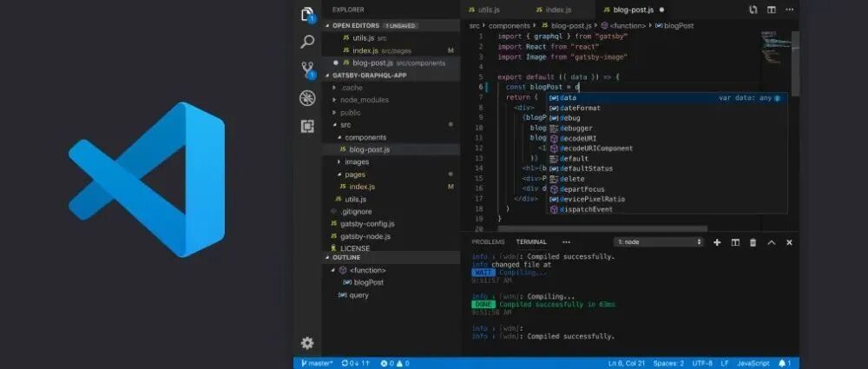Maximize the panel with the chevron up icon

click(x=772, y=242)
